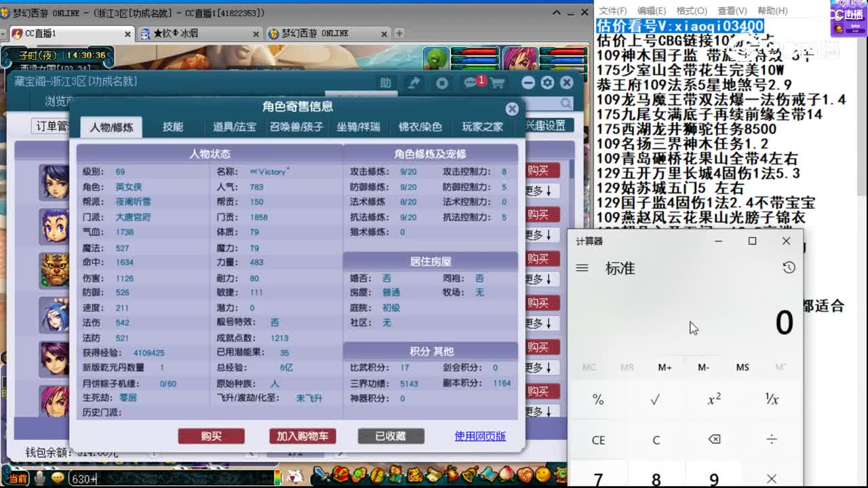Switch to the 人物/修炼 tab
868x488 pixels.
click(x=111, y=127)
